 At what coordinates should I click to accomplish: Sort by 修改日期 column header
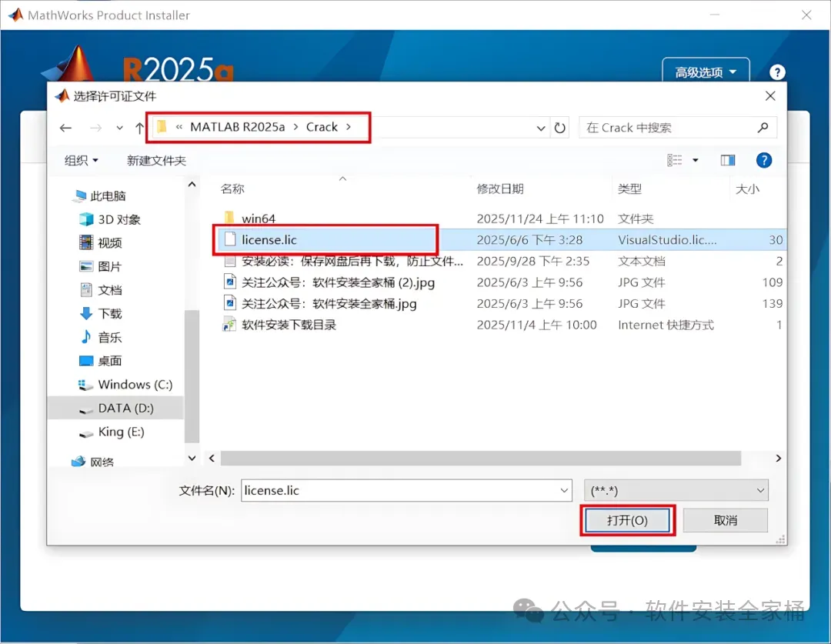(500, 189)
